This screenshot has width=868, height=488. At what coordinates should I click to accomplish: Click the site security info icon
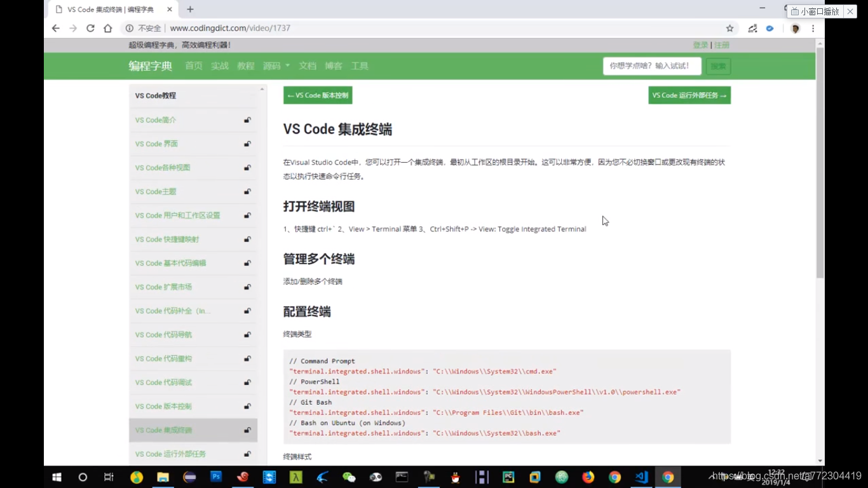[x=130, y=29]
